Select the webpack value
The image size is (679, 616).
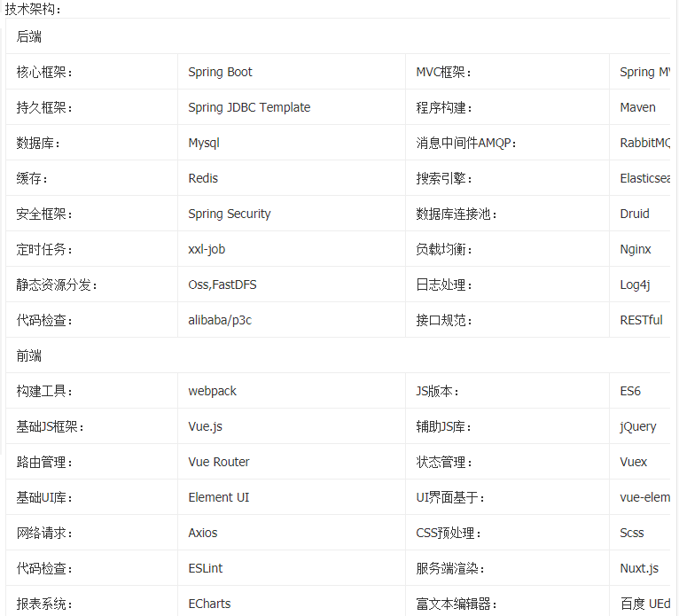coord(212,392)
